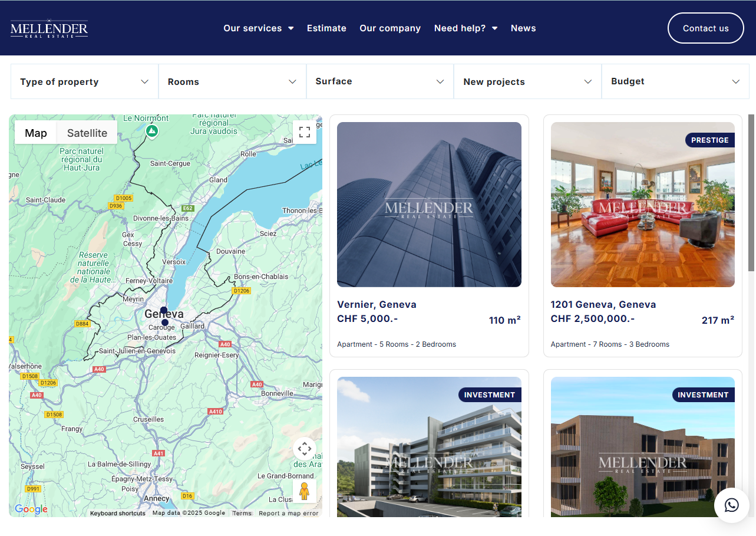Open the Rooms filter dropdown

point(232,81)
